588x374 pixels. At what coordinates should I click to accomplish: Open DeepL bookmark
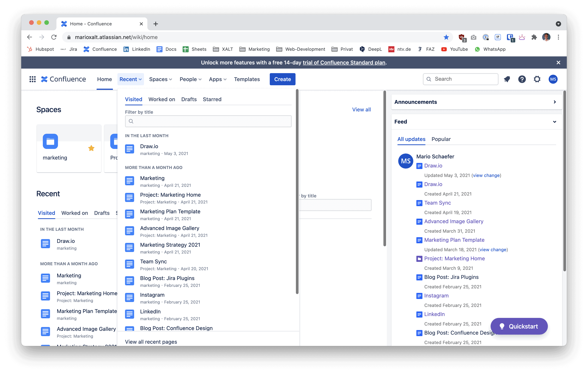pyautogui.click(x=371, y=49)
